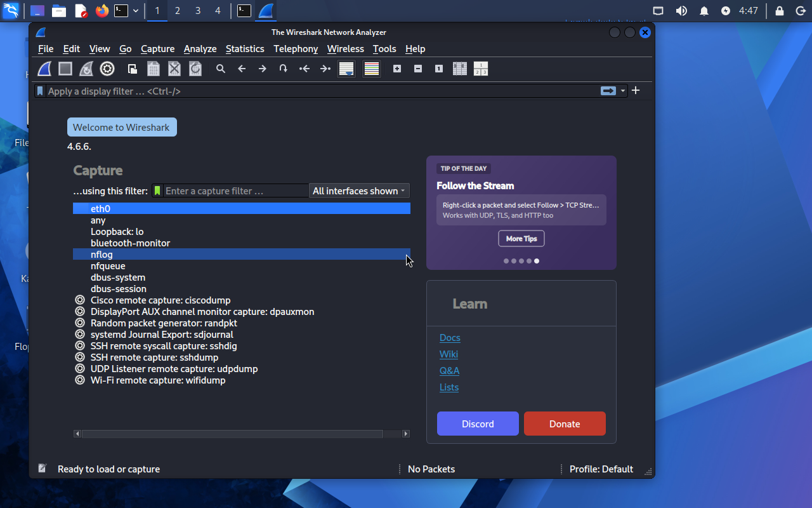Jump to the first packet icon

pos(304,69)
